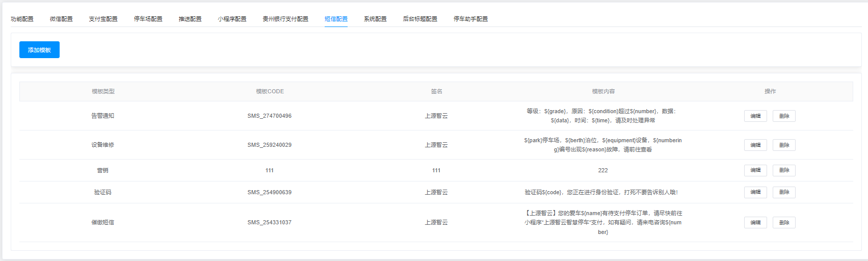
Task: Switch to the 小程序配置 tab
Action: pos(232,19)
